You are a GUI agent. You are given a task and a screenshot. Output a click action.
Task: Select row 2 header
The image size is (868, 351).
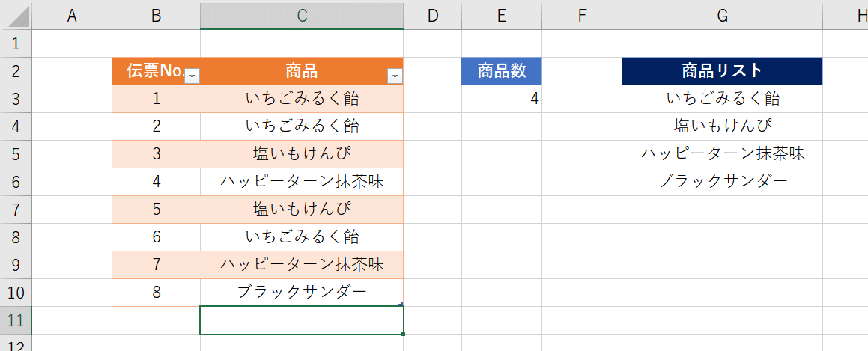16,71
